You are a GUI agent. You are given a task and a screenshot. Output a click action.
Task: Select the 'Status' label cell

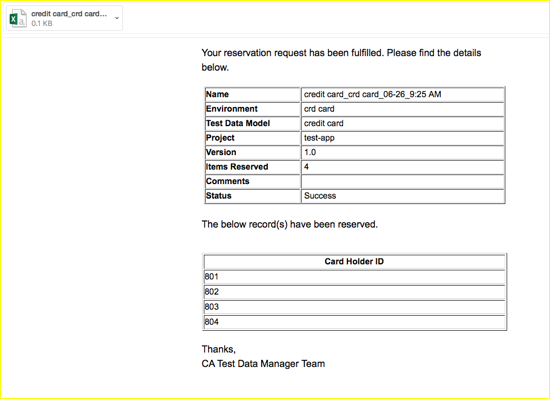pyautogui.click(x=253, y=196)
